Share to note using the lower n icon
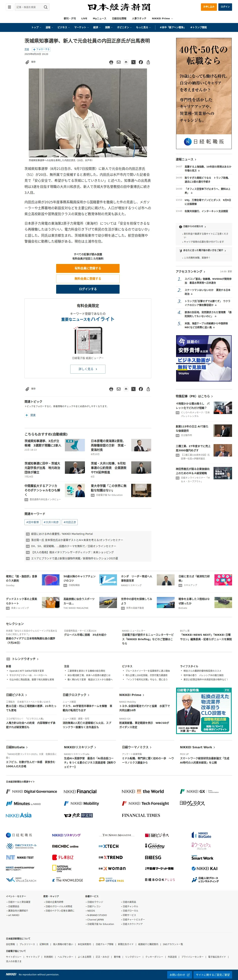 click(126, 389)
